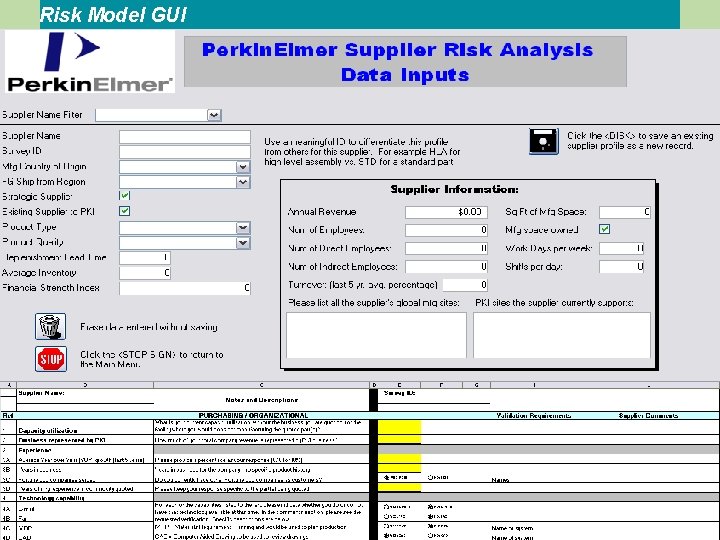Click the Supplier Information panel heading
The height and width of the screenshot is (540, 720).
455,189
